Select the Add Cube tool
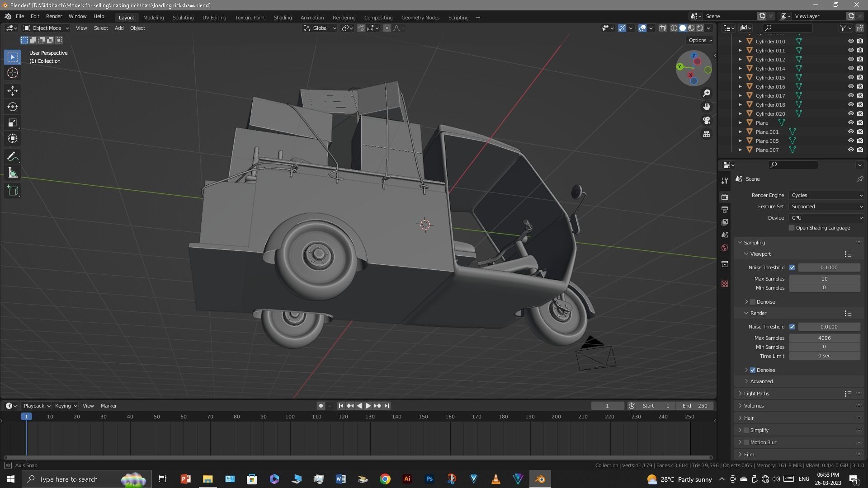The image size is (868, 488). pos(13,191)
